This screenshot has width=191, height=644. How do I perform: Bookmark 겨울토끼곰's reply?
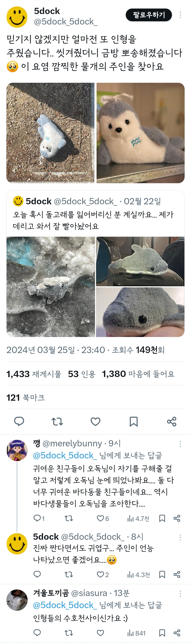coord(162,633)
